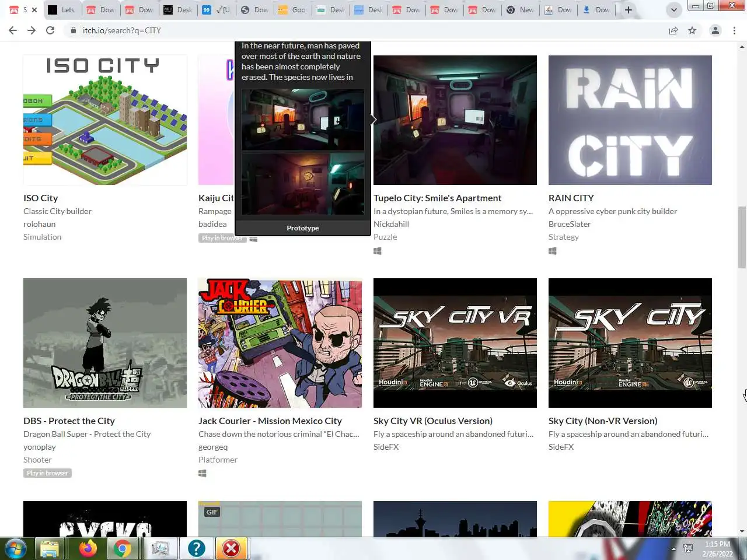The width and height of the screenshot is (747, 560).
Task: Switch to the 'Goo' tab
Action: (293, 10)
